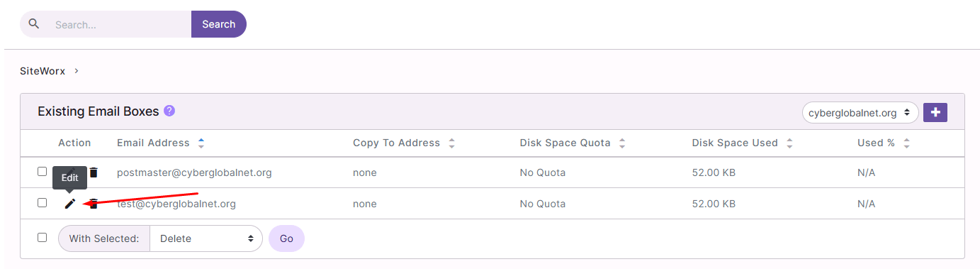This screenshot has height=269, width=980.
Task: Delete postmaster@cyberglobalnet.org using trash icon
Action: click(94, 172)
